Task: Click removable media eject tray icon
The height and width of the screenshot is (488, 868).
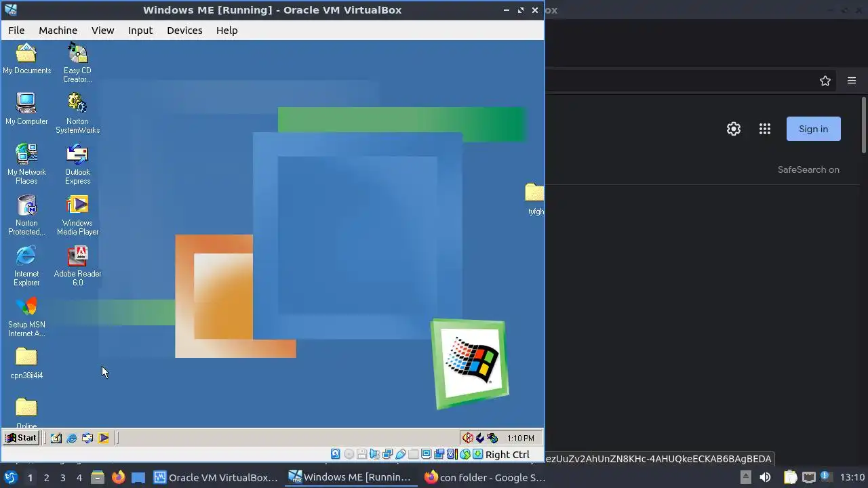Action: pos(745,478)
